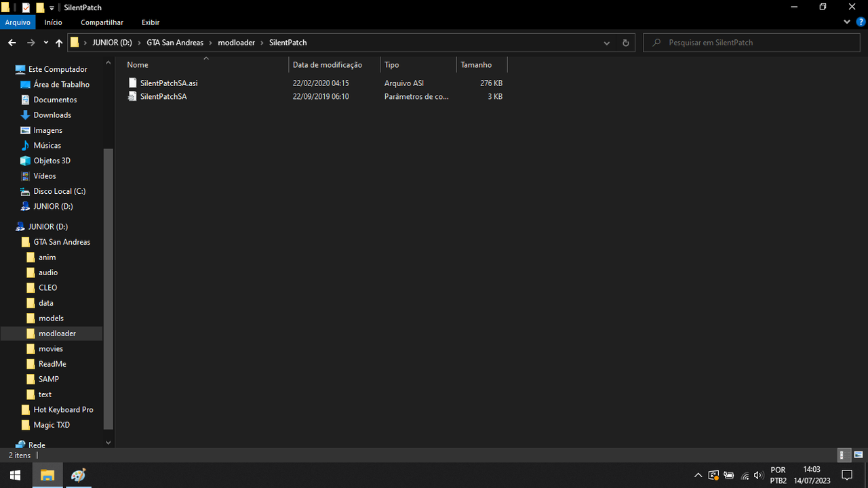Open the ReadMe folder in tree
The image size is (868, 488).
point(52,364)
